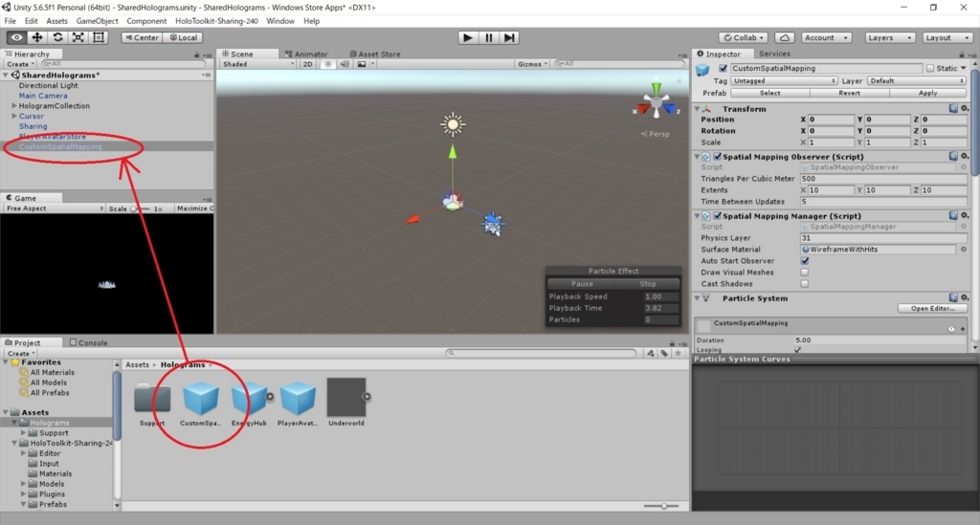Select the Rect transform tool
Screen dimensions: 980x525
point(99,37)
